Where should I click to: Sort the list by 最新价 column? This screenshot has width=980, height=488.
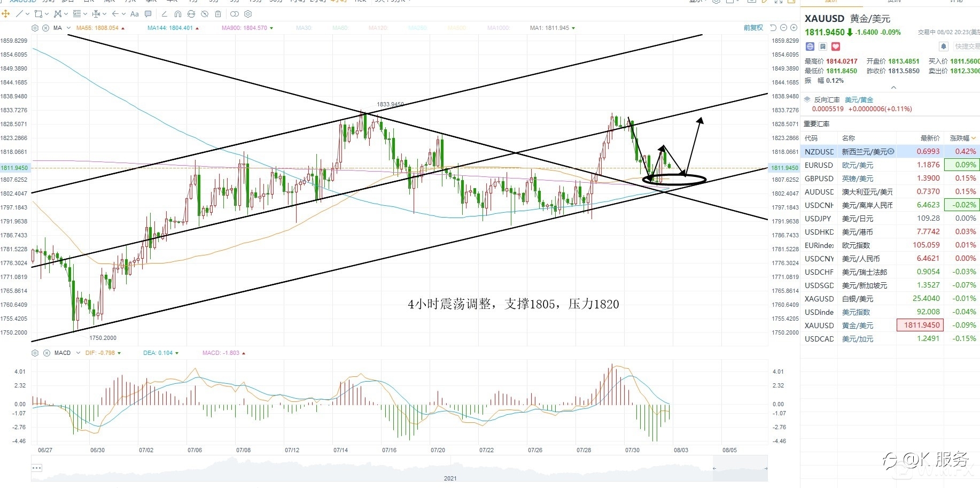pyautogui.click(x=930, y=138)
